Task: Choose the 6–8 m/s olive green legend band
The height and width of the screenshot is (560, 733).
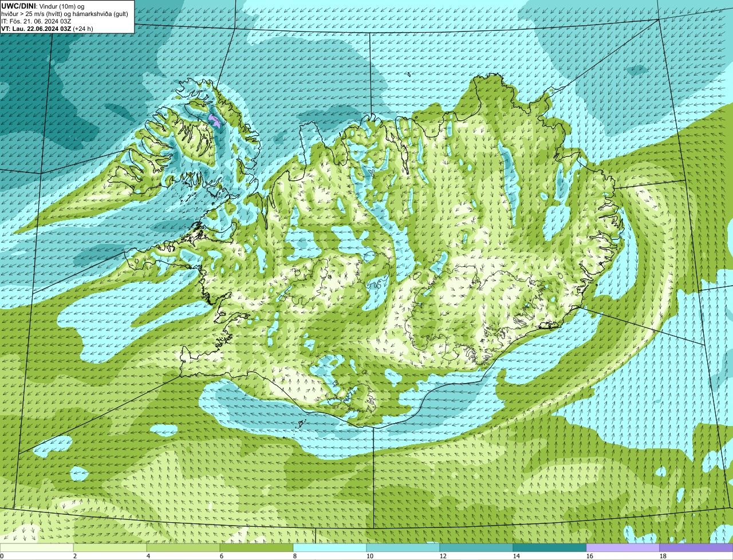Action: (257, 547)
